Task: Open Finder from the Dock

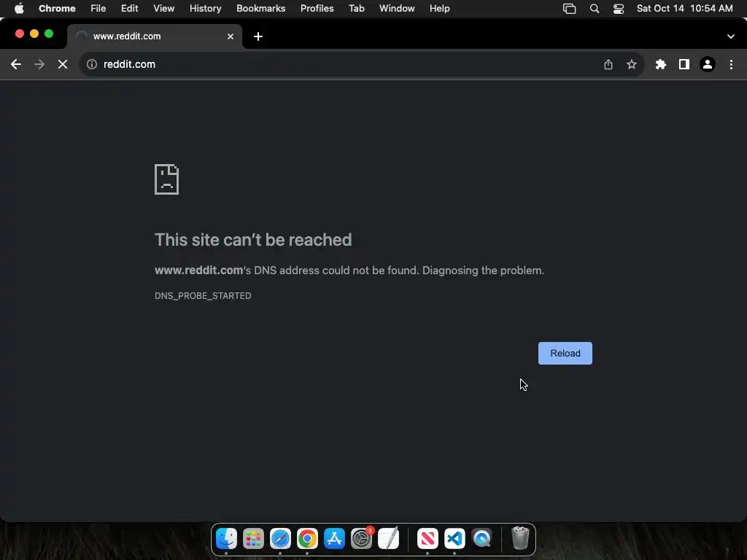Action: point(226,539)
